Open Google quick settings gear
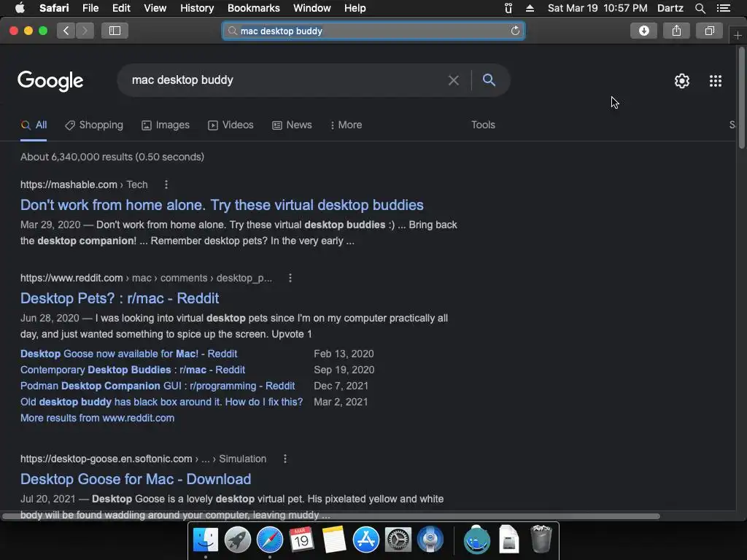The image size is (747, 560). [x=682, y=81]
